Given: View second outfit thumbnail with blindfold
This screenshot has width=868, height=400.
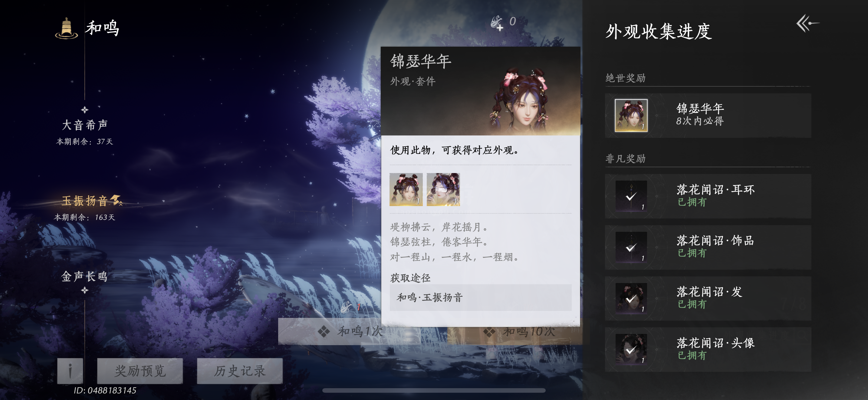Looking at the screenshot, I should [443, 189].
